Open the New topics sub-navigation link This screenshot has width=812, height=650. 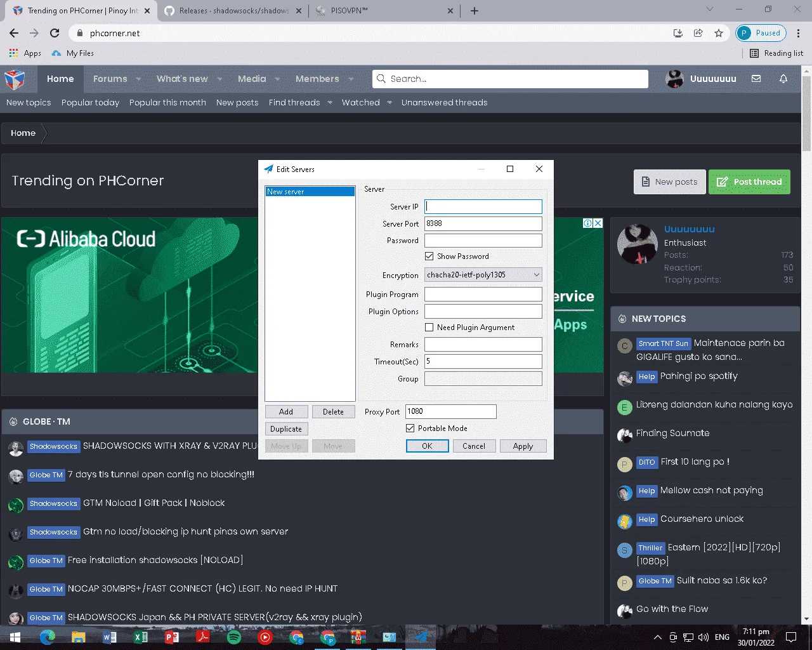(29, 103)
